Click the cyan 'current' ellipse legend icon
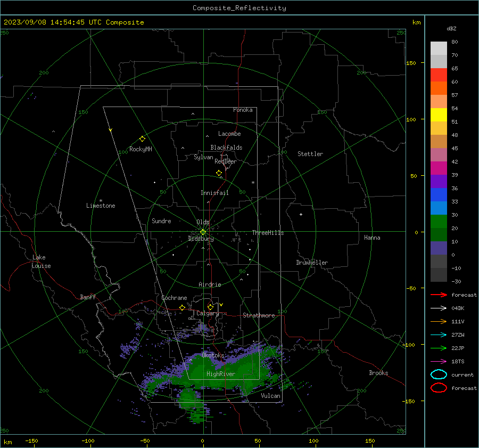Viewport: 479px width, 448px height. pyautogui.click(x=439, y=374)
